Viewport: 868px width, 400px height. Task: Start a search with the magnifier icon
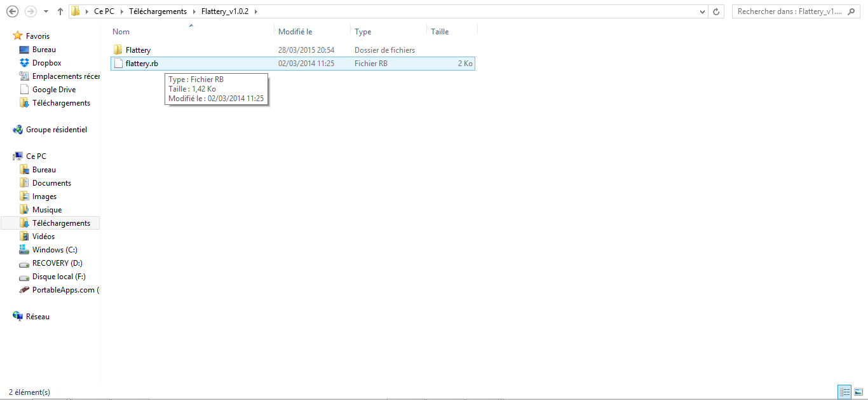(x=851, y=11)
